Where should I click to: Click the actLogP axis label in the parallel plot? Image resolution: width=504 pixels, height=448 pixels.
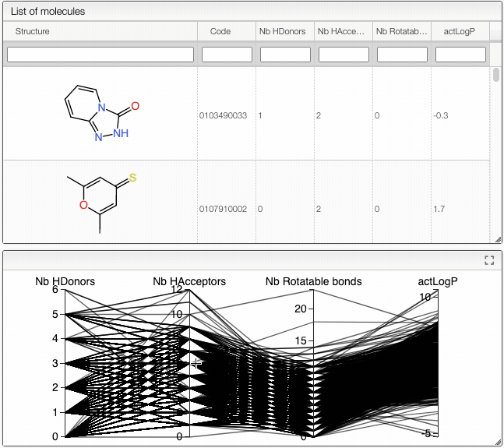tap(438, 281)
